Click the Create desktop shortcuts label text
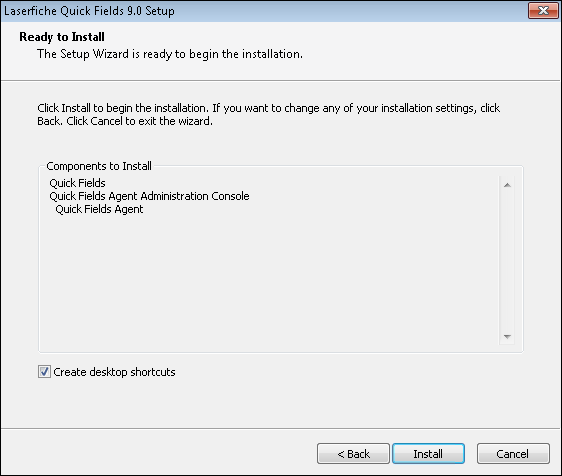Image resolution: width=562 pixels, height=476 pixels. [114, 372]
